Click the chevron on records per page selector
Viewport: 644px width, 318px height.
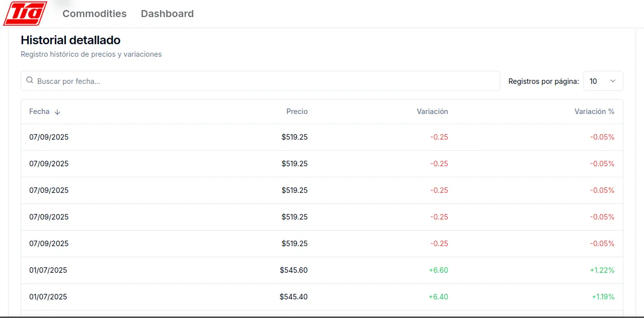point(612,81)
